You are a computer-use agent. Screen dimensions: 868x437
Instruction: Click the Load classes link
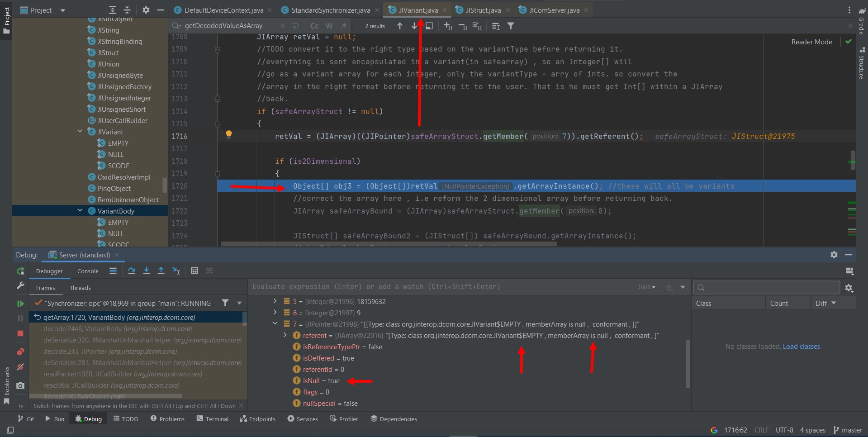pyautogui.click(x=801, y=346)
